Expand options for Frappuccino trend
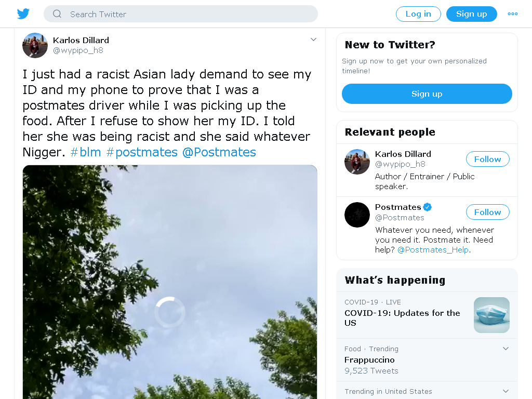Screen dimensions: 532x399 click(506, 349)
